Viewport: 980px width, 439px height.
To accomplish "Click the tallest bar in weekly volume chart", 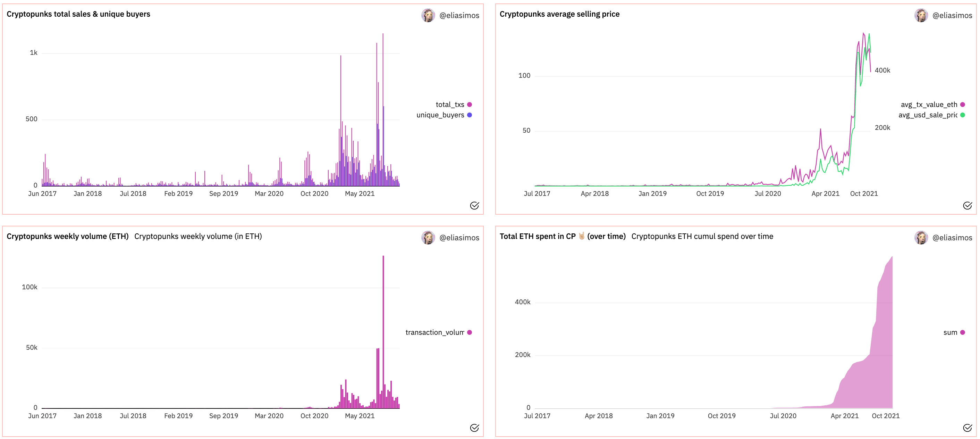I will click(x=383, y=331).
